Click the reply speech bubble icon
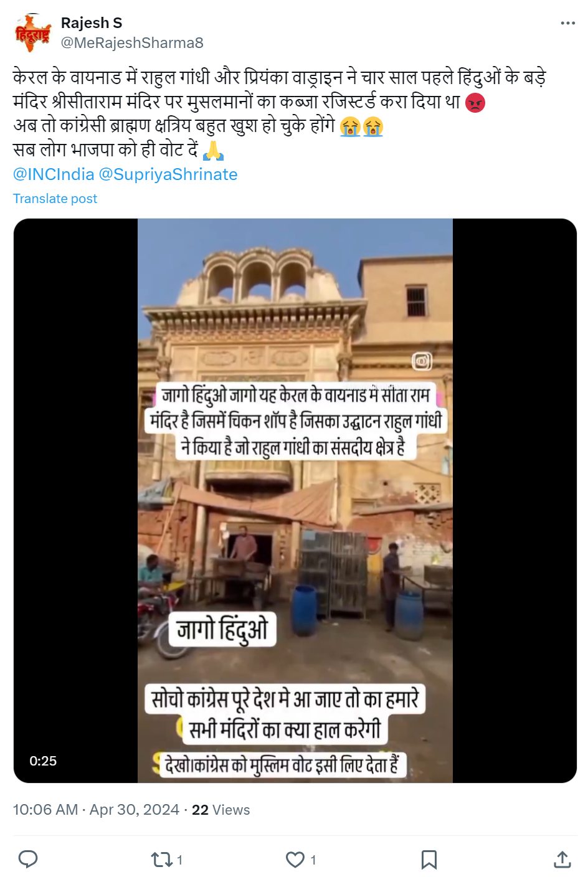588x877 pixels. tap(28, 860)
